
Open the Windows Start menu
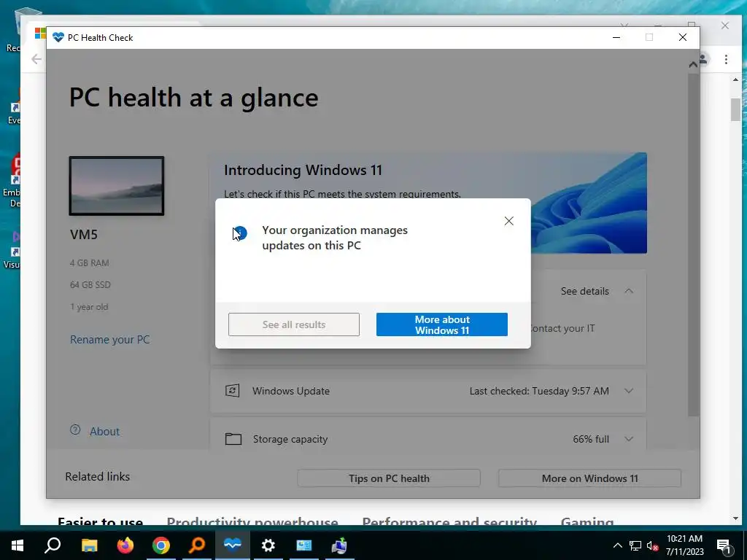pyautogui.click(x=18, y=545)
